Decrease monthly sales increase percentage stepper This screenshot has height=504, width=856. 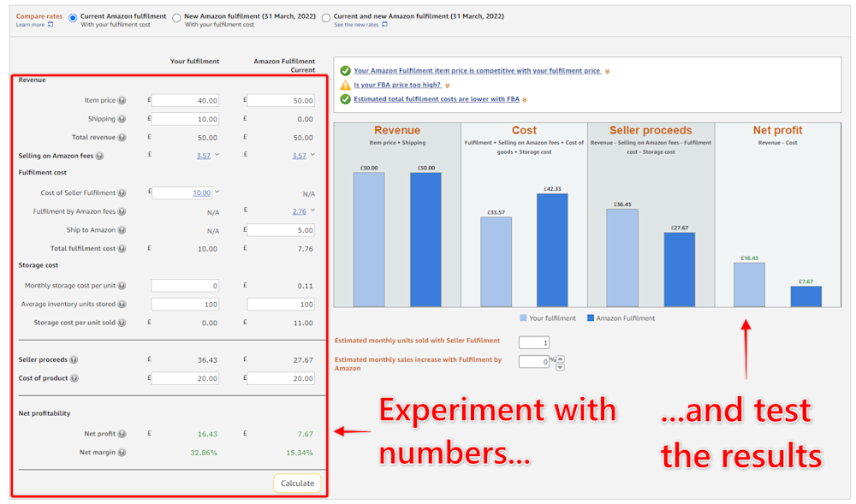[560, 367]
